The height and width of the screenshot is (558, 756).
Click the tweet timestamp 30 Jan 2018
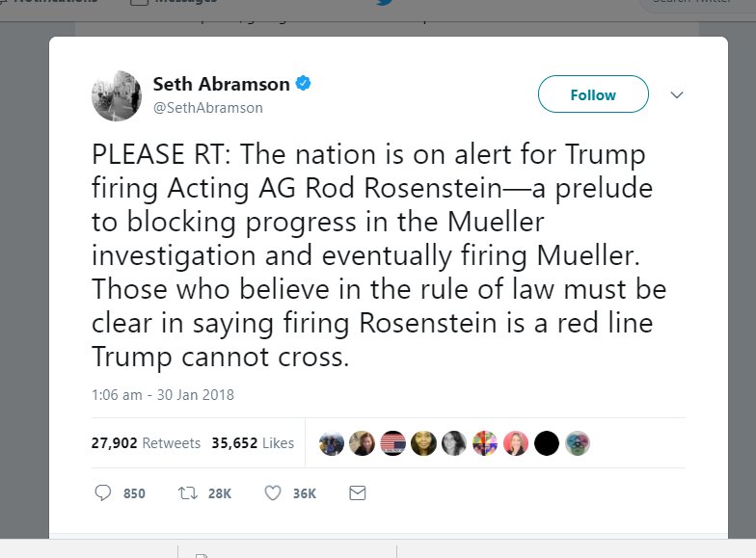click(x=163, y=394)
